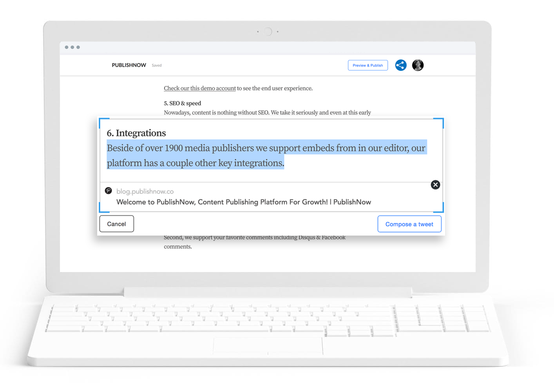The image size is (554, 392).
Task: Click the highlighted 'Beside of over 1900' paragraph
Action: (x=267, y=155)
